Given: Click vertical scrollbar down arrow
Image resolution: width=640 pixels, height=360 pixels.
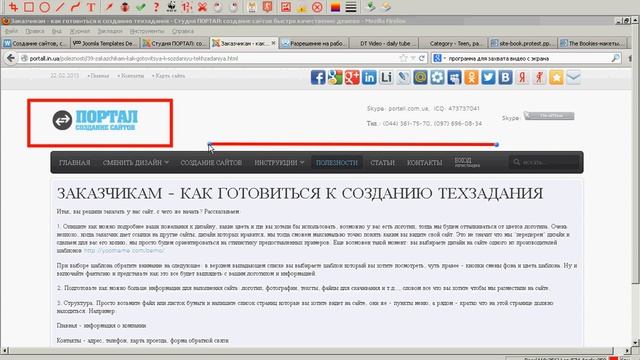Looking at the screenshot, I should pyautogui.click(x=636, y=342).
